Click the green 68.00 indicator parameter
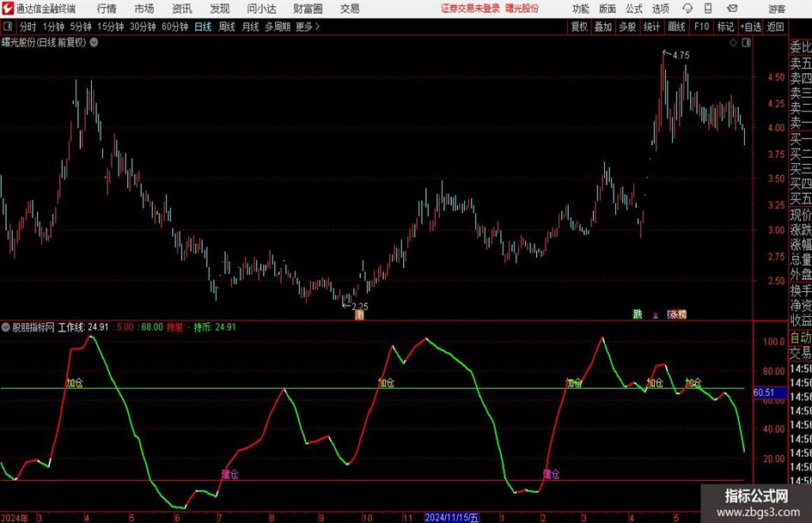This screenshot has height=523, width=812. pyautogui.click(x=152, y=327)
